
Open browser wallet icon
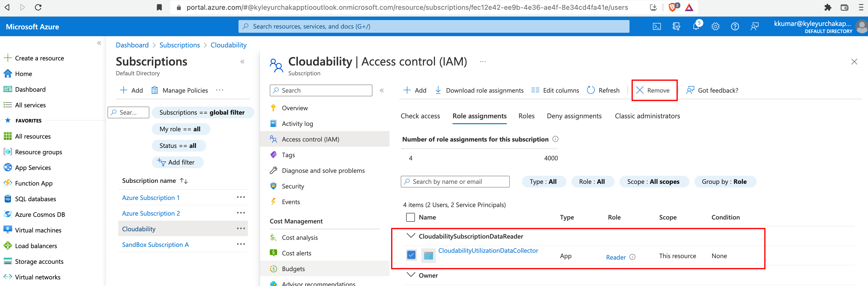(x=844, y=7)
